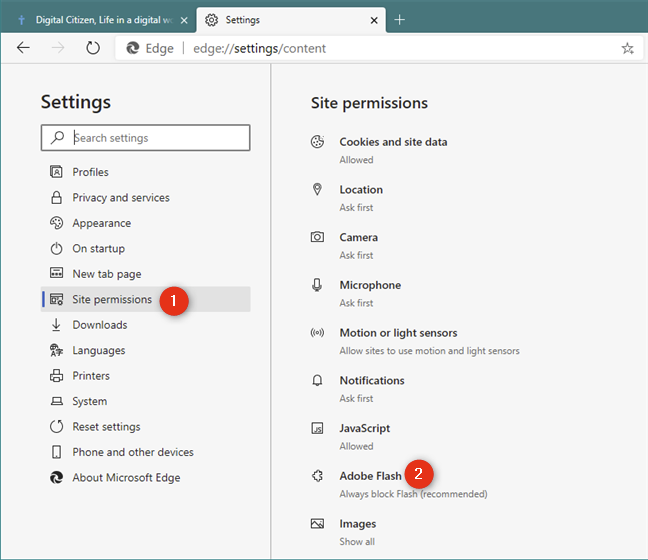Screen dimensions: 648x560
Task: Open Microphone permission settings
Action: [x=370, y=285]
